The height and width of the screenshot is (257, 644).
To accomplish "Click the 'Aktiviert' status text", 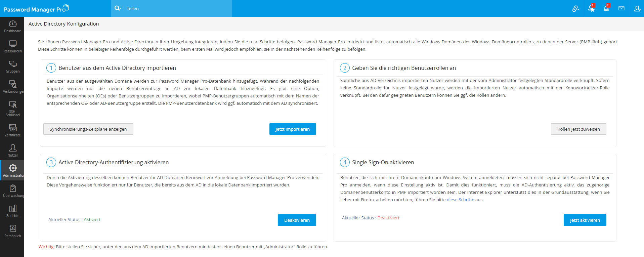I will pyautogui.click(x=92, y=219).
